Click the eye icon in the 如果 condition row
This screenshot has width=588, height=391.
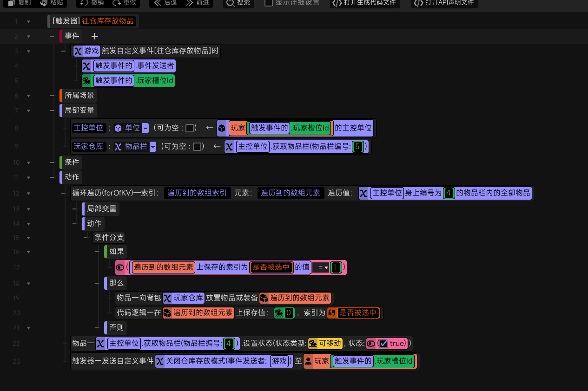point(120,267)
